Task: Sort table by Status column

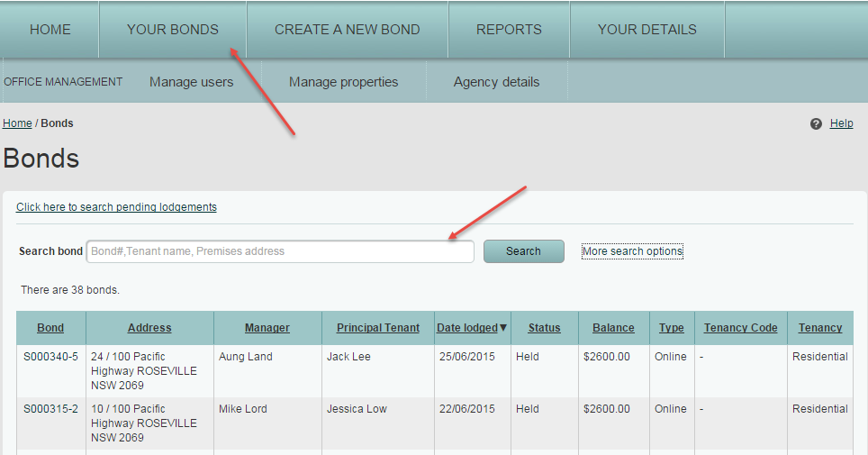Action: [x=544, y=328]
